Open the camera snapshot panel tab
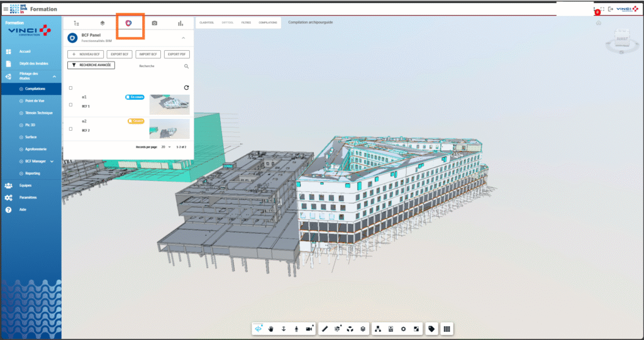The height and width of the screenshot is (340, 644). [154, 23]
